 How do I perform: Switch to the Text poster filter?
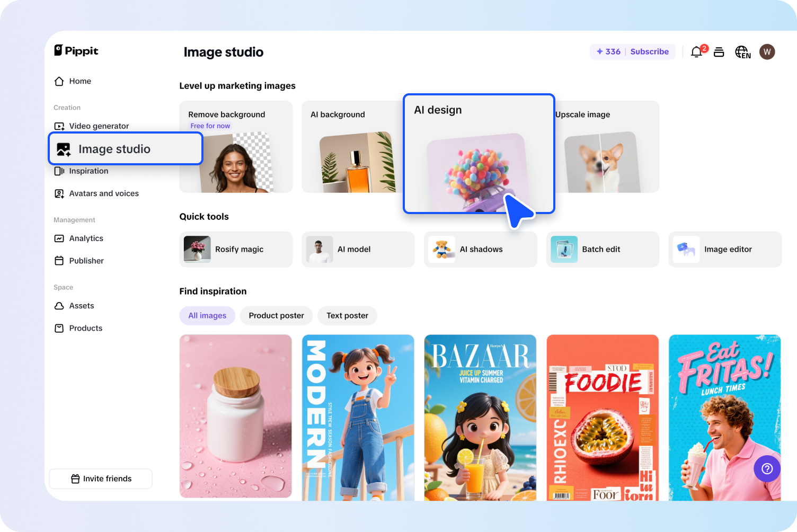[x=347, y=315]
